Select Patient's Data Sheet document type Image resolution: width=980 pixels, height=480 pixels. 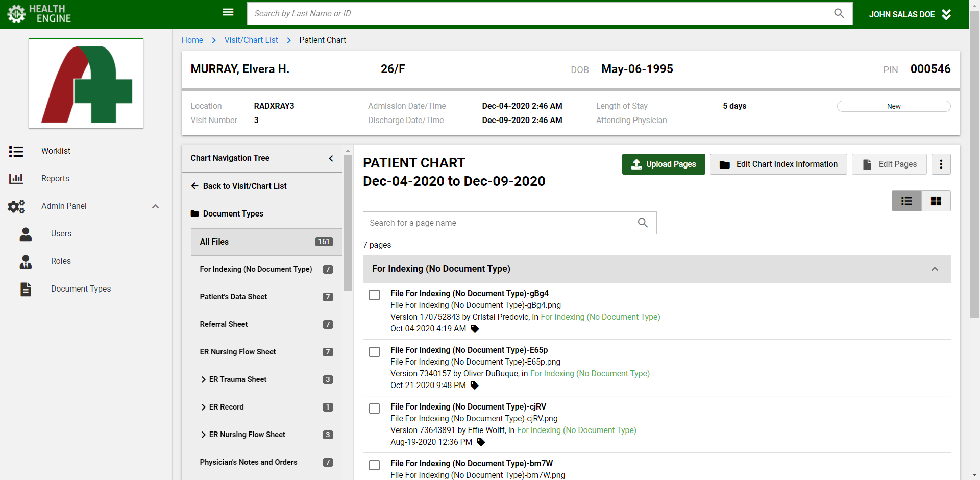tap(266, 297)
